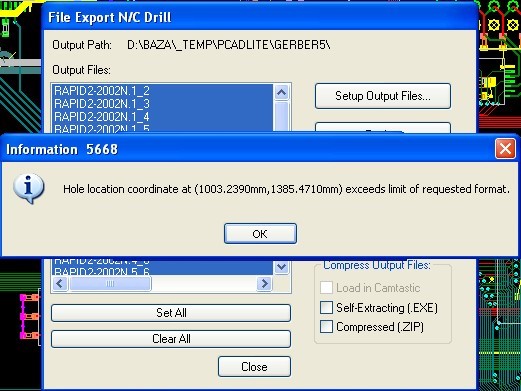Toggle the Load in Camtastic checkbox

(326, 288)
